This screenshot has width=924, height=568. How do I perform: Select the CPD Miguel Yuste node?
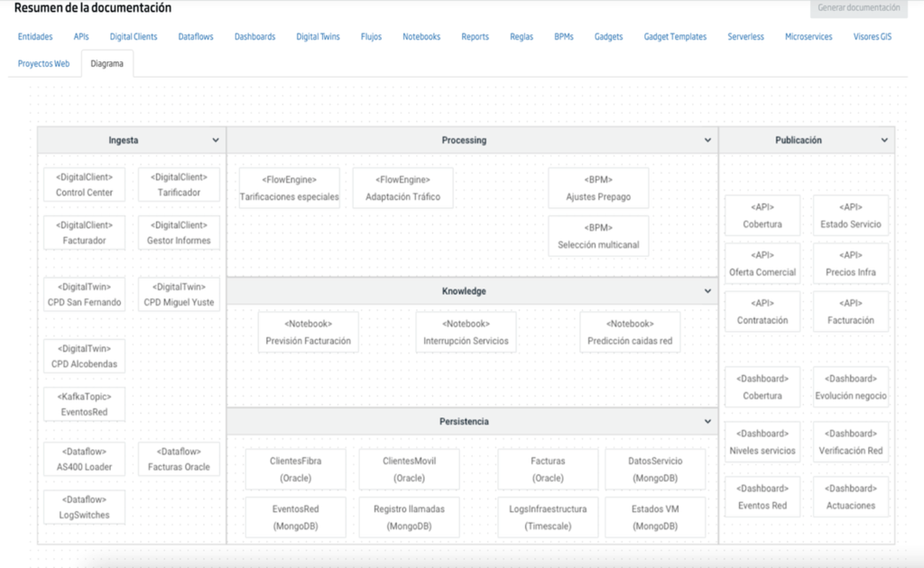tap(179, 294)
